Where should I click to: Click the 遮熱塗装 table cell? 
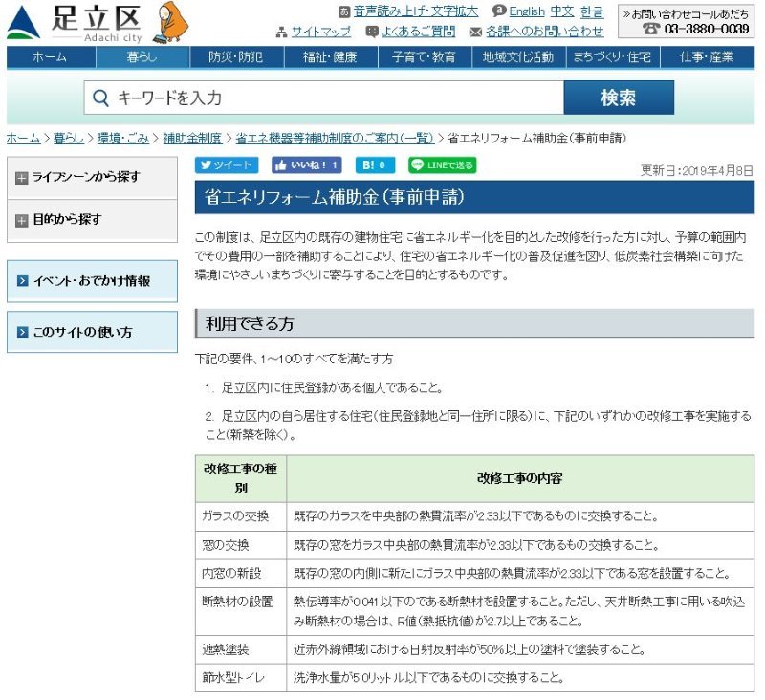[x=241, y=649]
